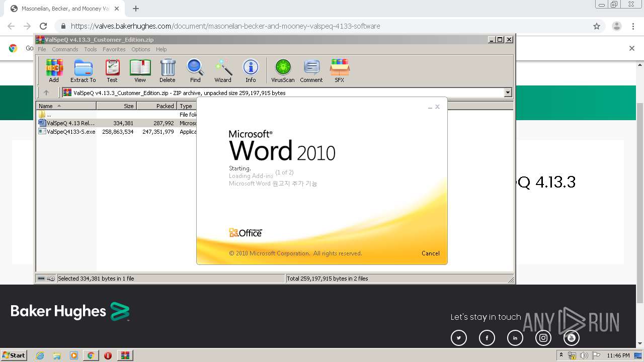The width and height of the screenshot is (644, 362).
Task: Sort file list by Packed column
Action: [x=157, y=106]
